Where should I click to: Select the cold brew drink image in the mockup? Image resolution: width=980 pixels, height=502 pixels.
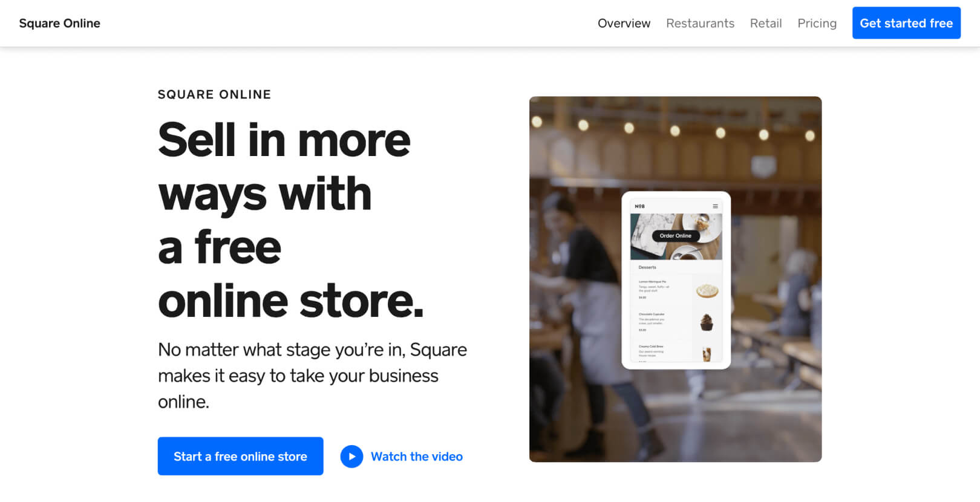click(707, 354)
